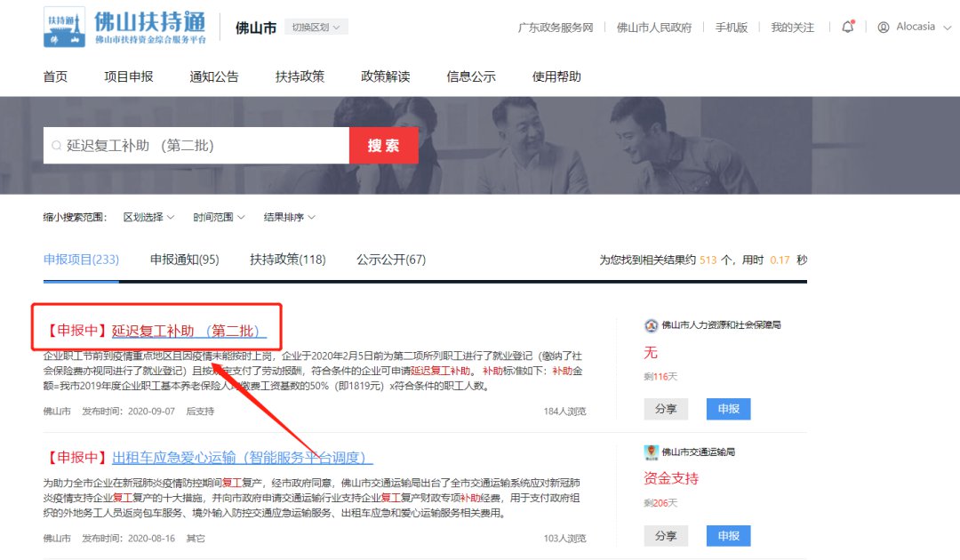Viewport: 960px width, 560px height.
Task: Open the 延迟复工补助（第二批） result title
Action: point(189,331)
